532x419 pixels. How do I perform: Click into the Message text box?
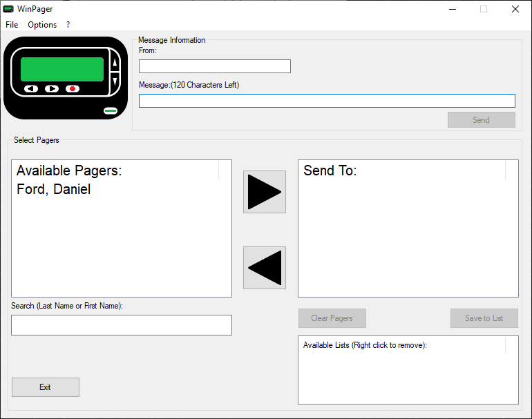pos(327,101)
